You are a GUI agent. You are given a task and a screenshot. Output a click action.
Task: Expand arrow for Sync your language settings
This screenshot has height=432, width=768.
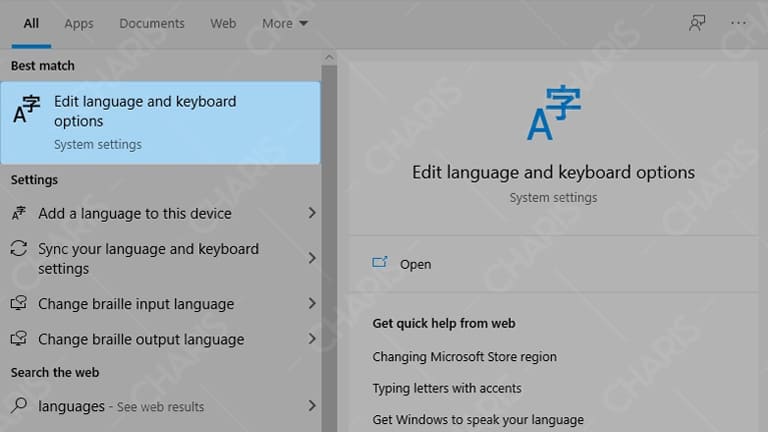click(x=312, y=258)
